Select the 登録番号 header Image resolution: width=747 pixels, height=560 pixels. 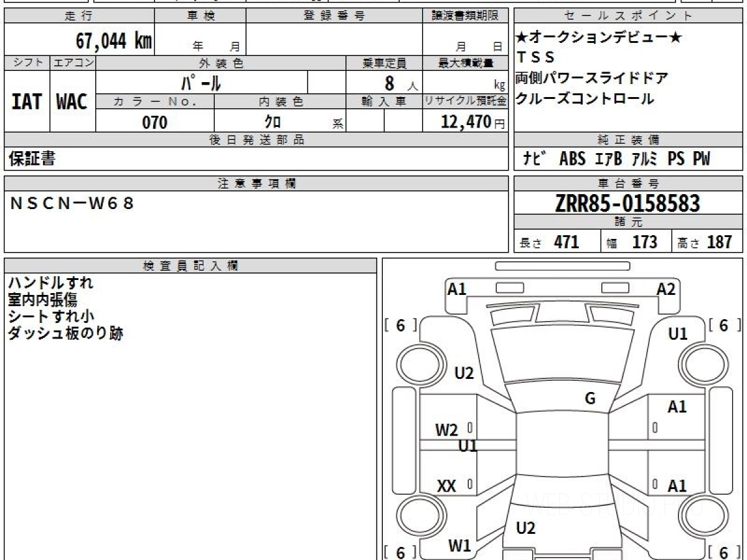pos(334,16)
